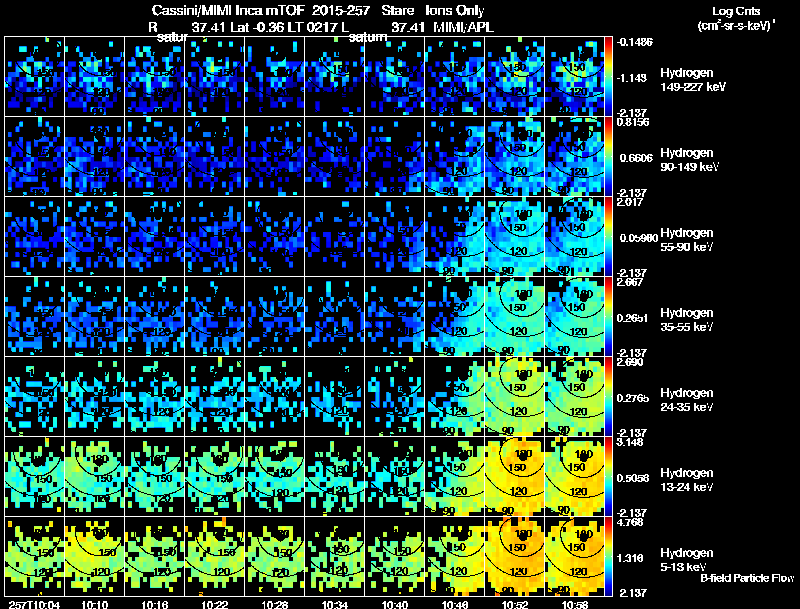Click the '-1.143' colorbar midpoint value
The height and width of the screenshot is (609, 800).
[x=632, y=78]
